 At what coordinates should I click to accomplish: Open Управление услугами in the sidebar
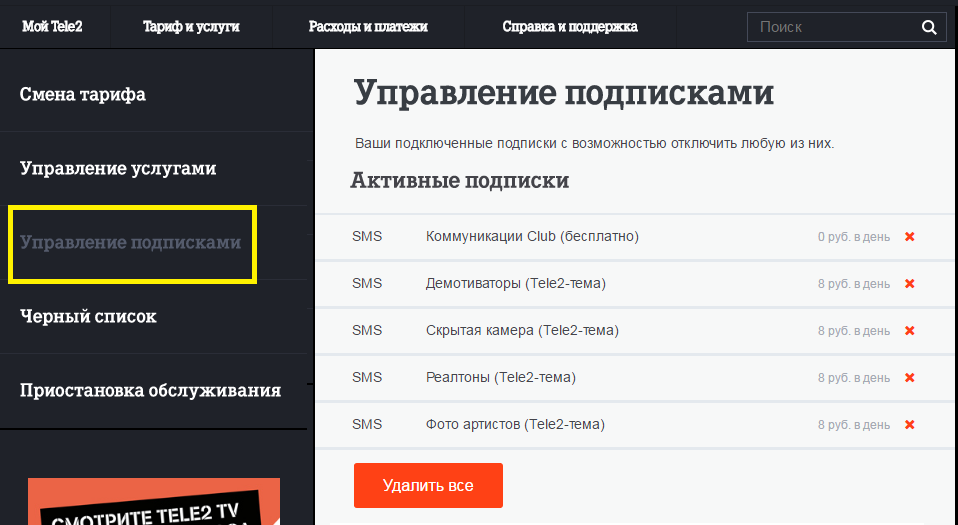pos(118,168)
